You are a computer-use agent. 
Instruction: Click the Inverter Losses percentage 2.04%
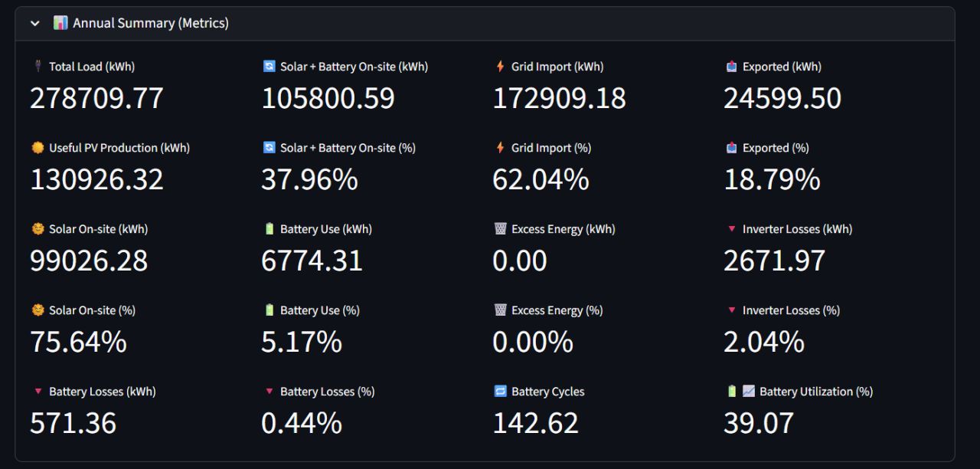click(764, 343)
